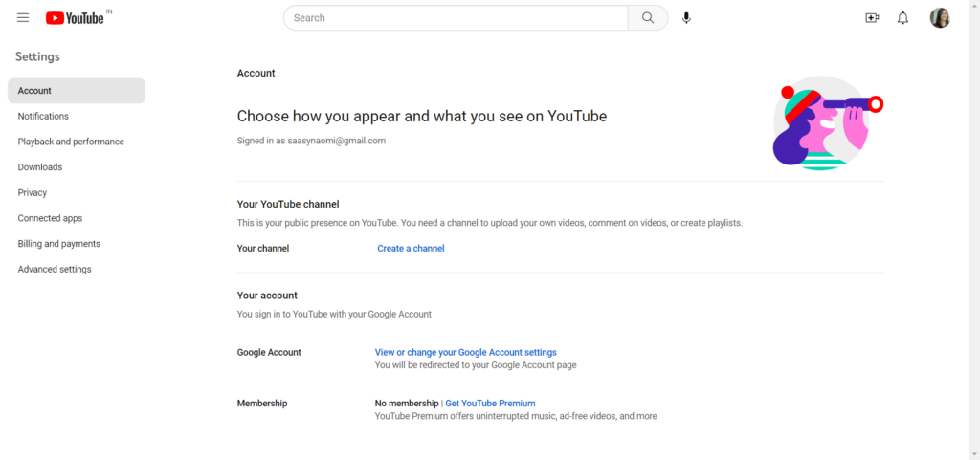Open the notifications bell
Screen dimensions: 980x460
[x=902, y=18]
